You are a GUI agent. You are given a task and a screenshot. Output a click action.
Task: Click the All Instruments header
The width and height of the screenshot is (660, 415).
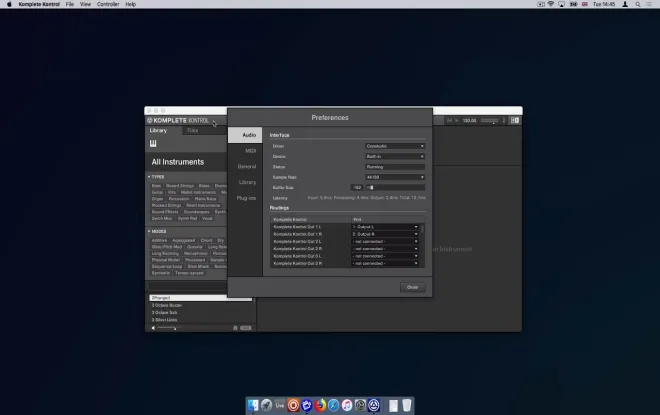point(178,162)
